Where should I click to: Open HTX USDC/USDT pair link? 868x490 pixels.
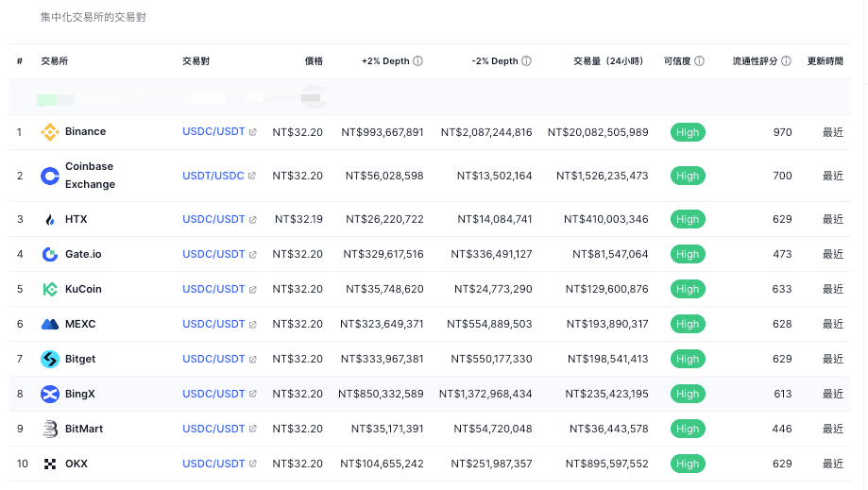(x=213, y=219)
